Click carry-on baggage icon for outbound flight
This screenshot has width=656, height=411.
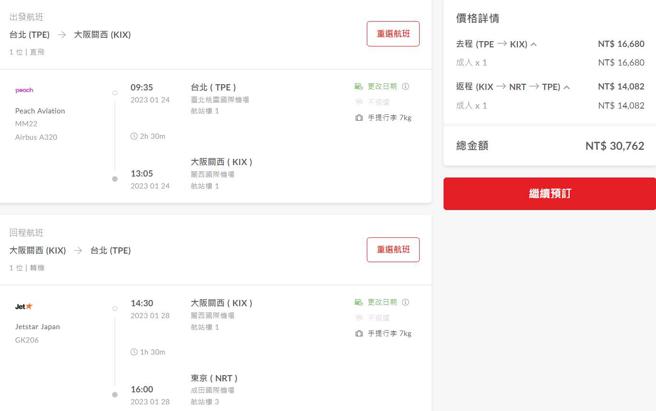(359, 118)
